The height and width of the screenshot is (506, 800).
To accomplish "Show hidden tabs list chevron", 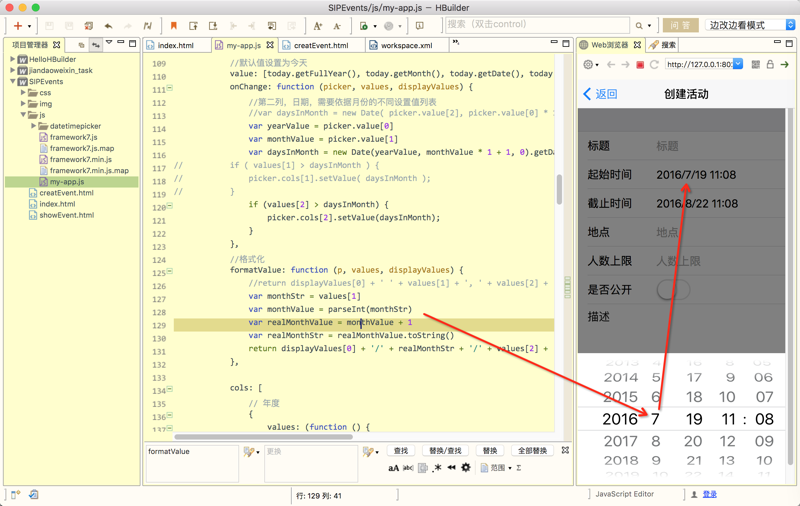I will click(x=456, y=42).
